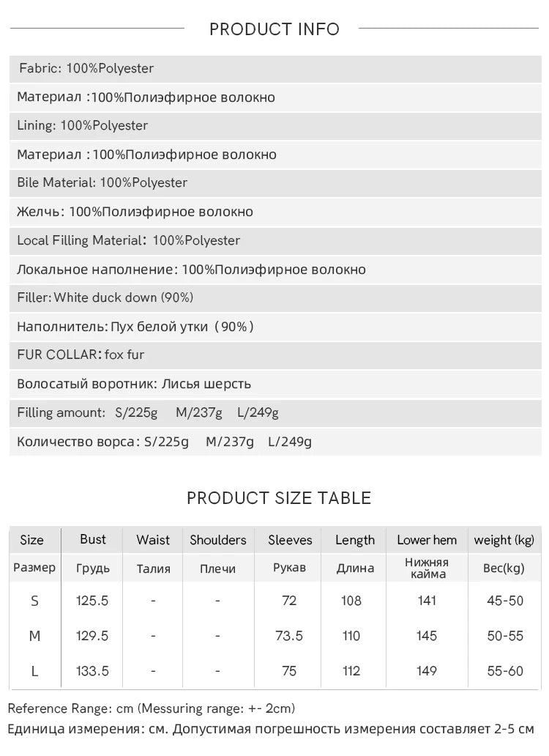Select the size L row label
This screenshot has width=549, height=756.
(x=34, y=671)
